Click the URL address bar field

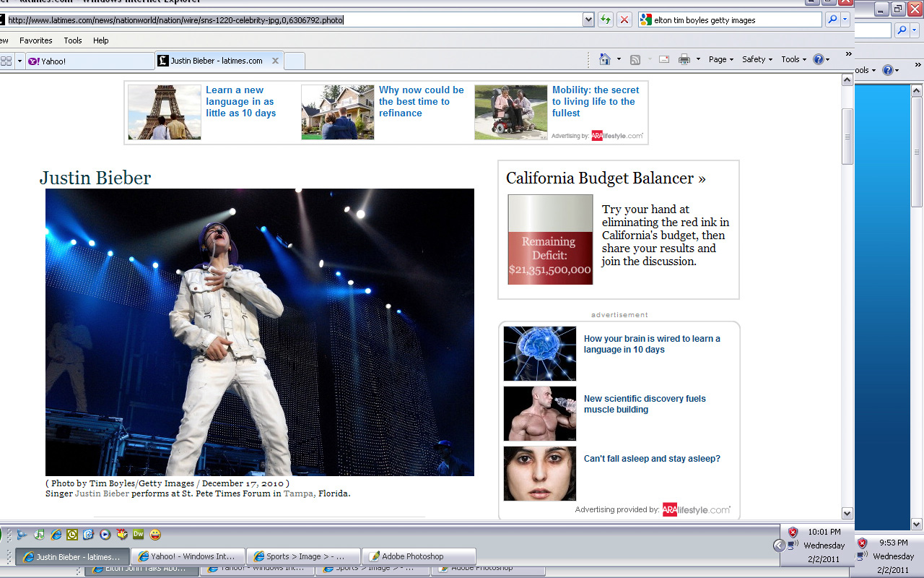tap(292, 20)
